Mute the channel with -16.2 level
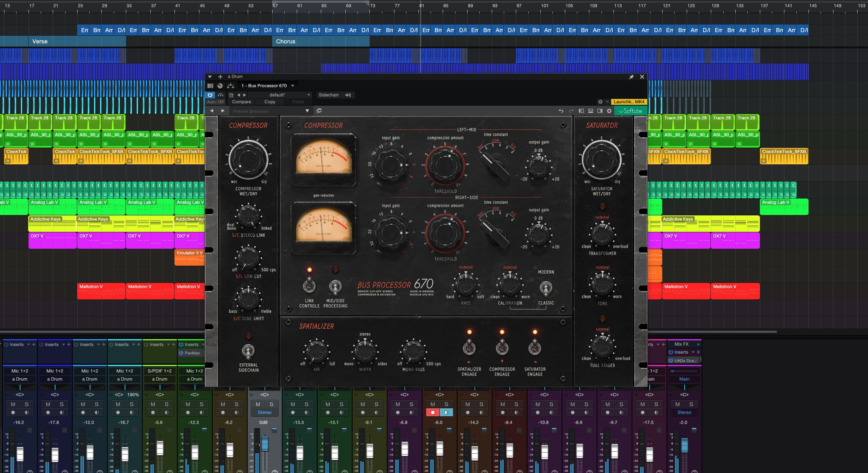This screenshot has height=473, width=868. click(x=13, y=404)
